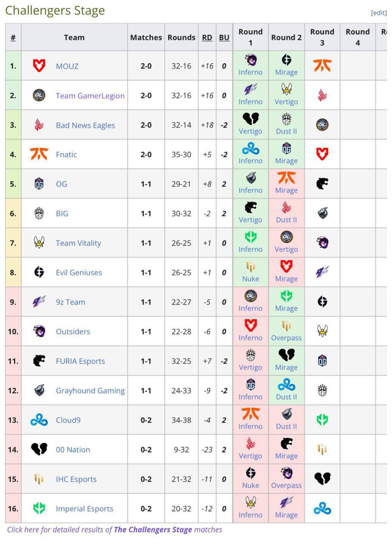Open Nuke map link in Evil Geniuses row
392x544 pixels.
pos(251,279)
